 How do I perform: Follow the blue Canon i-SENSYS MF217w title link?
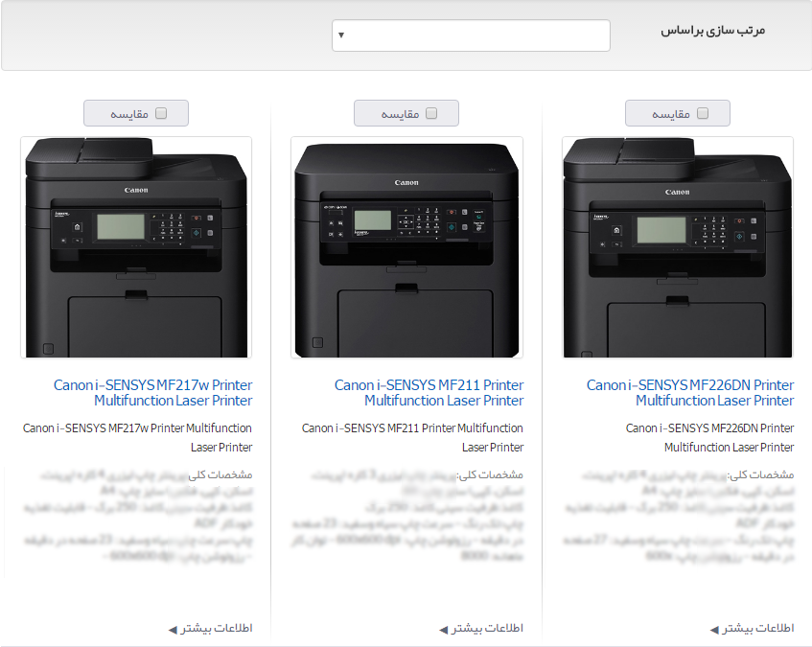[153, 392]
